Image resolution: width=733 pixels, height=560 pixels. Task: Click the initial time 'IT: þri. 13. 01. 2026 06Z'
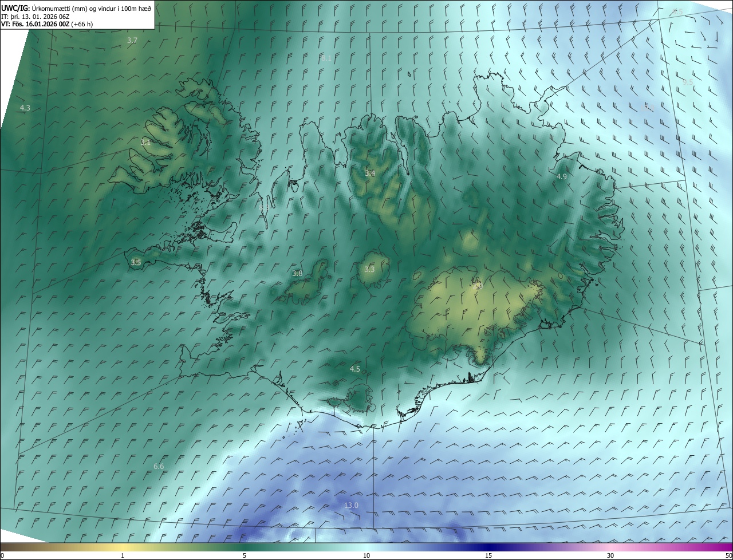(34, 16)
